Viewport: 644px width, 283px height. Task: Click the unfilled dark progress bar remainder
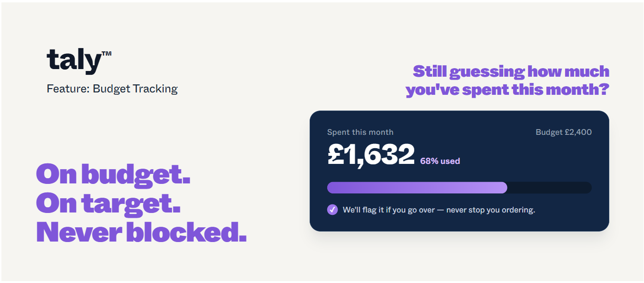(x=550, y=188)
